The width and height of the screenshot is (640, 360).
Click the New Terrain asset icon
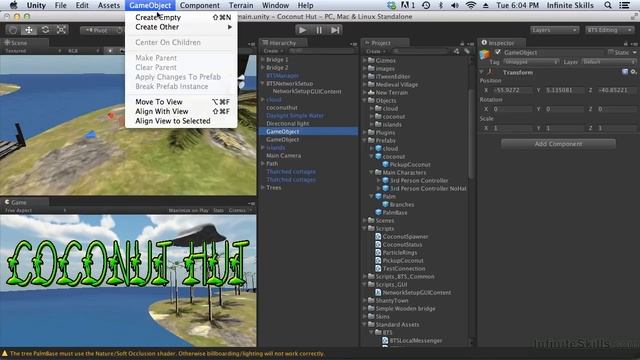pyautogui.click(x=371, y=92)
